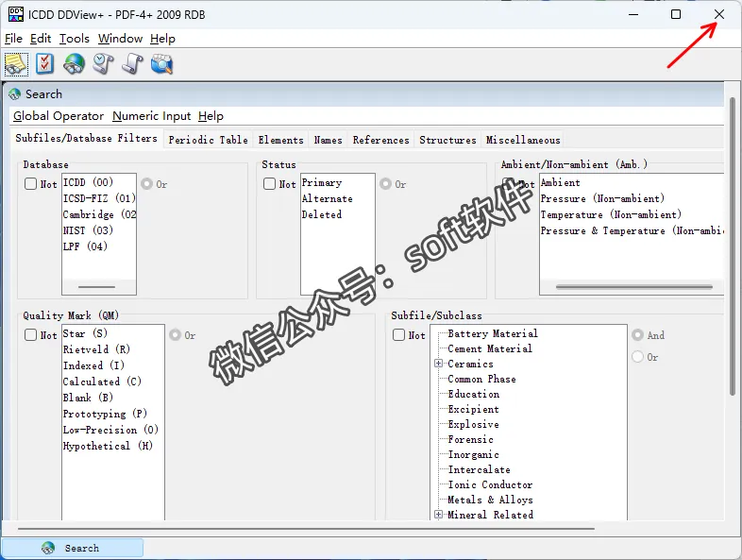Select Rietveld (R) quality mark

96,349
